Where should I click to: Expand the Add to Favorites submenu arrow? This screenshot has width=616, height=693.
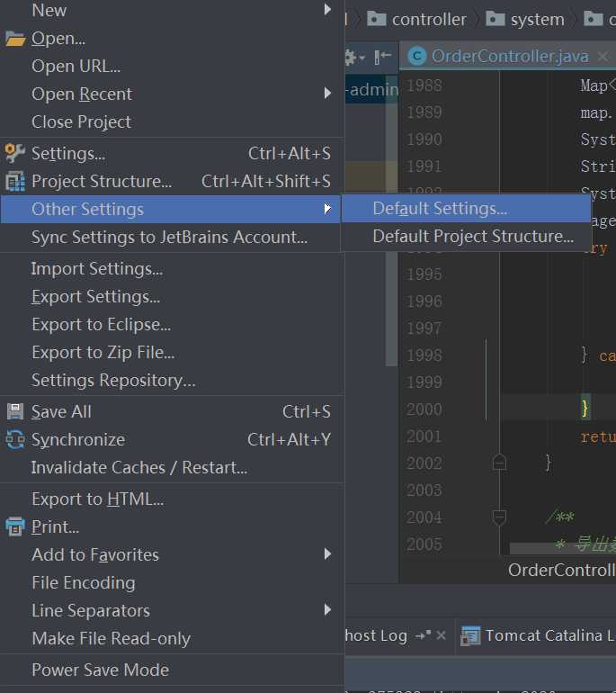tap(327, 554)
